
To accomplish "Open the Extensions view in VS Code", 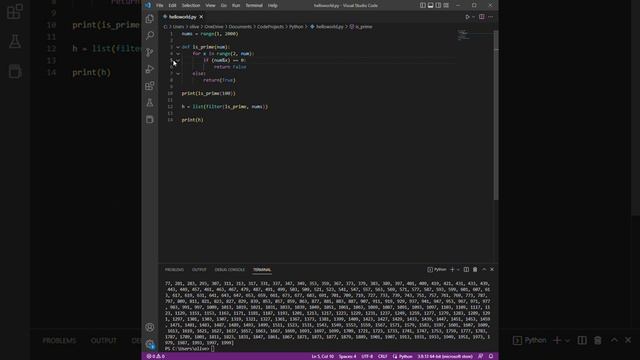I will [x=150, y=86].
